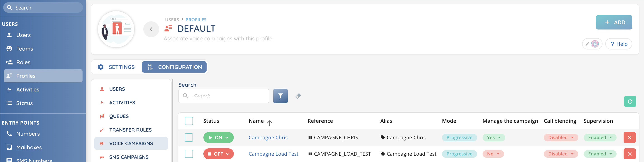Check the select-all header checkbox
The width and height of the screenshot is (644, 162).
coord(189,121)
